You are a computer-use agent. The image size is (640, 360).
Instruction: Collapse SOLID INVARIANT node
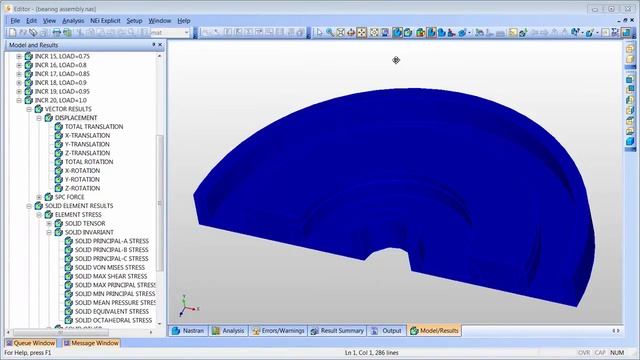pyautogui.click(x=49, y=232)
